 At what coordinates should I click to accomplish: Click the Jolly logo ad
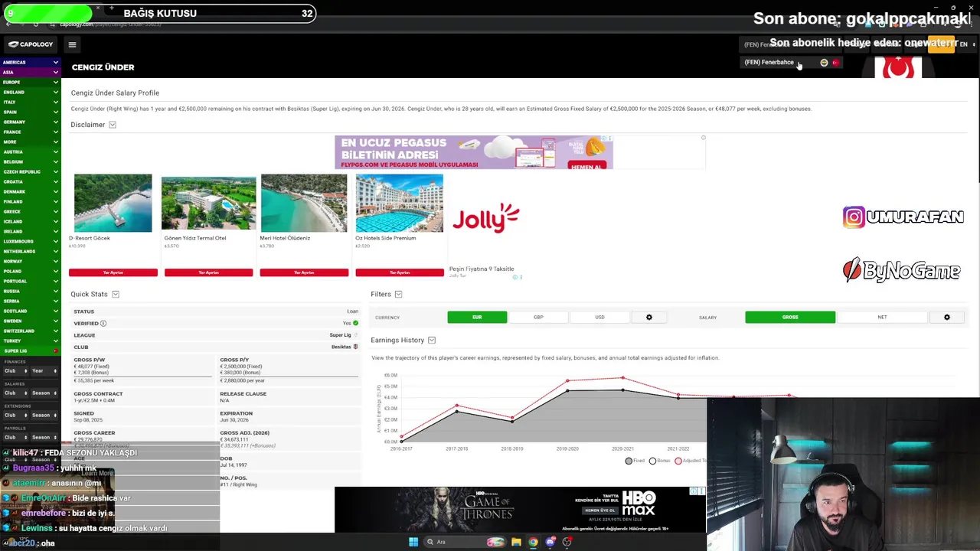click(486, 219)
